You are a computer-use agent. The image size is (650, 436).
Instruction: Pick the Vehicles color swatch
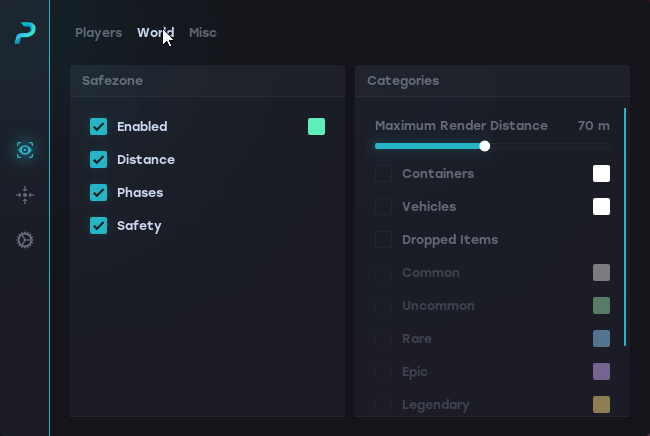601,207
